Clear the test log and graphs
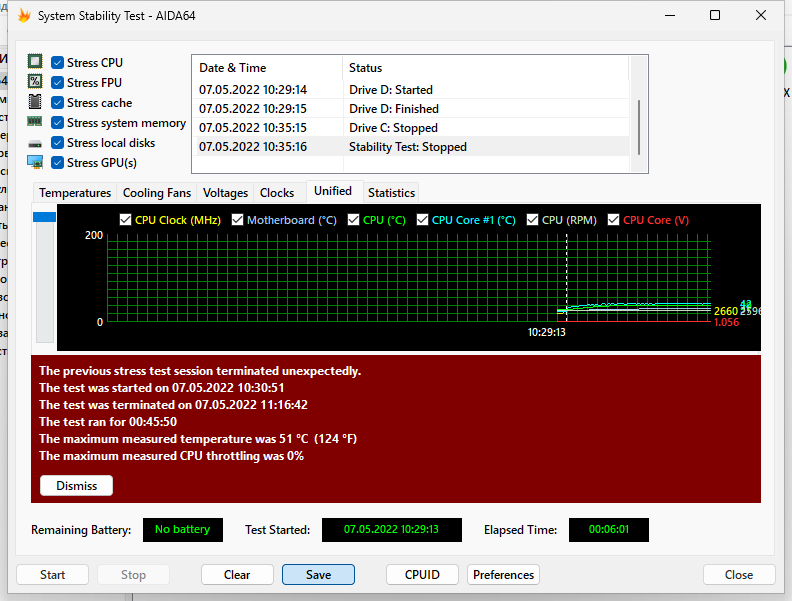This screenshot has width=792, height=601. click(x=237, y=575)
